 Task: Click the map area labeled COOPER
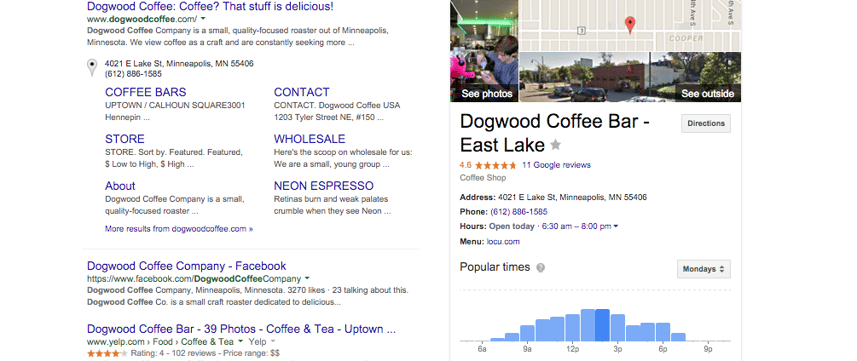click(x=686, y=39)
